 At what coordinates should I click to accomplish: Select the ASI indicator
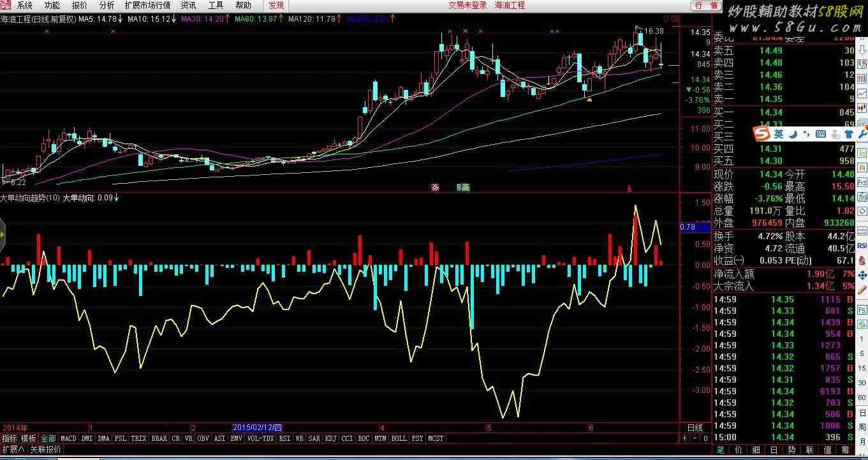[220, 438]
